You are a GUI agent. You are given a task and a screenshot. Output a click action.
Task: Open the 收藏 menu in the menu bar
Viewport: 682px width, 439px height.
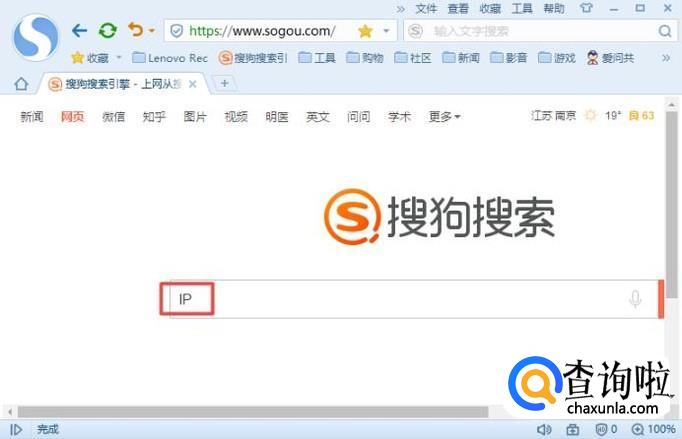[x=490, y=8]
